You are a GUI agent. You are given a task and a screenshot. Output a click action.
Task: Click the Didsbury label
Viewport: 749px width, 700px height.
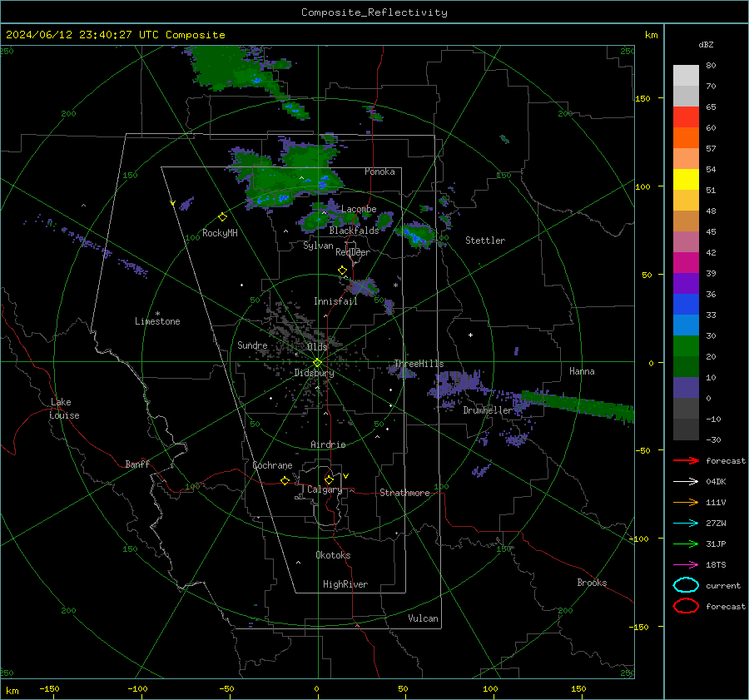(314, 373)
